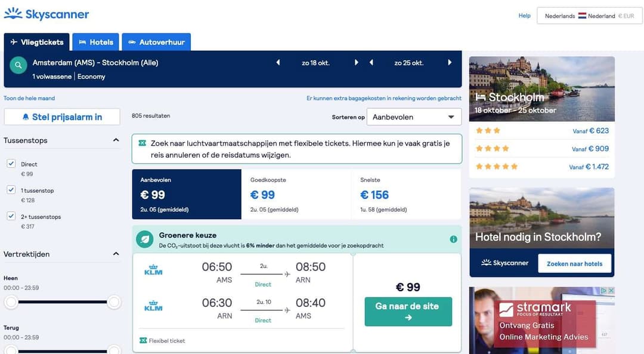Click the stramark advertisement banner
Screen dimensions: 644x354
541,321
